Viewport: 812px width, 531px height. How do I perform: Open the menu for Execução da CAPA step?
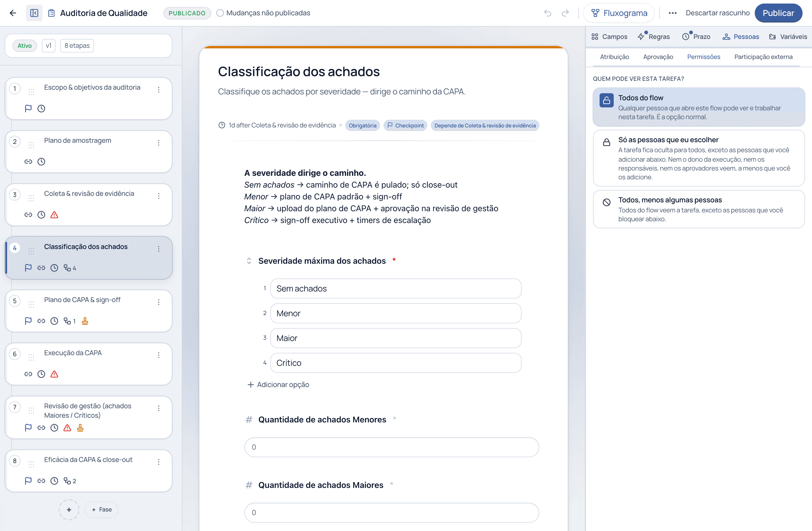click(x=159, y=355)
